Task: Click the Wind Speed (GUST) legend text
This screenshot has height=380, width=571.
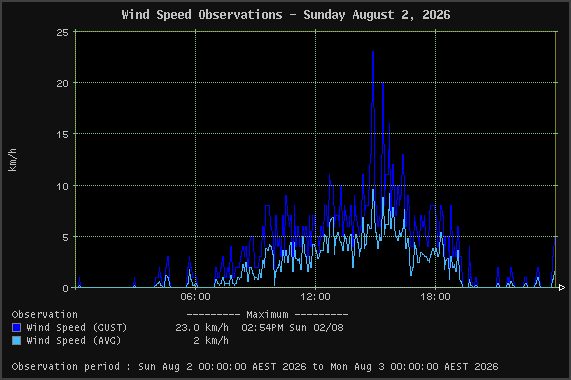Action: point(77,328)
